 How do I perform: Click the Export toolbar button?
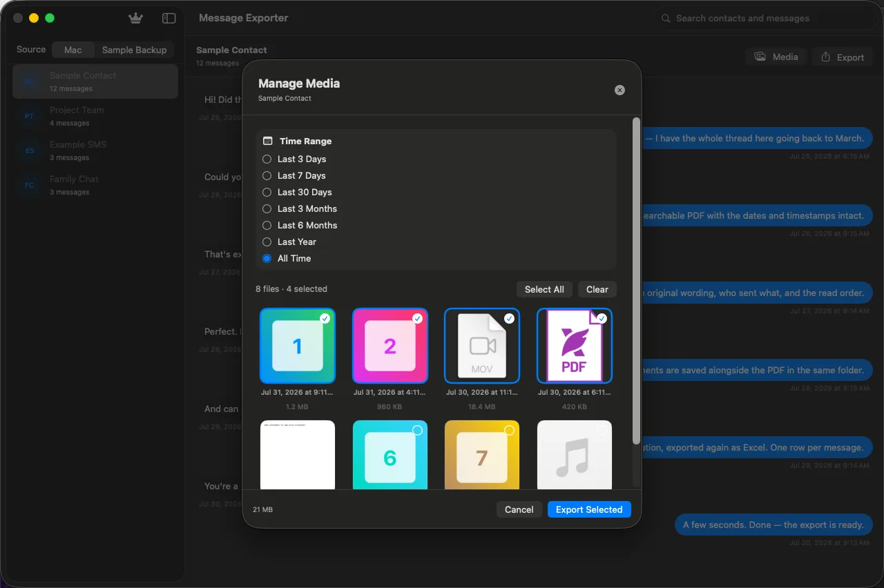842,57
